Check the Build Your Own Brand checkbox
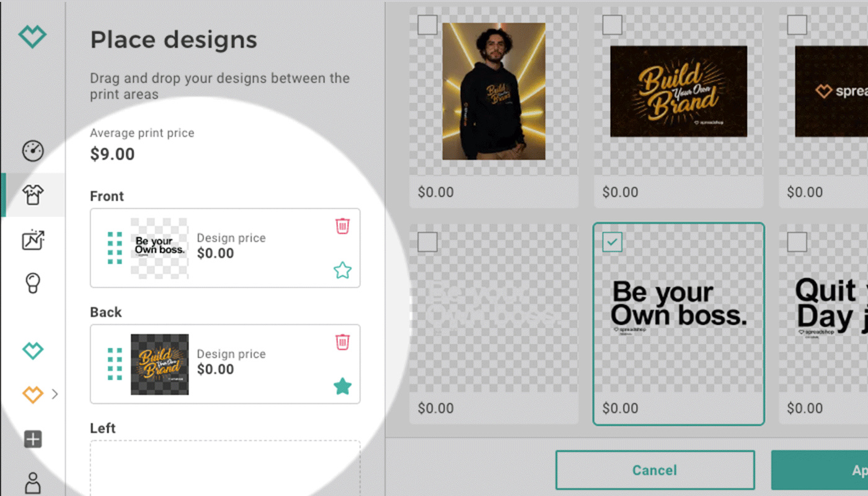Screen dimensions: 868x496 612,25
